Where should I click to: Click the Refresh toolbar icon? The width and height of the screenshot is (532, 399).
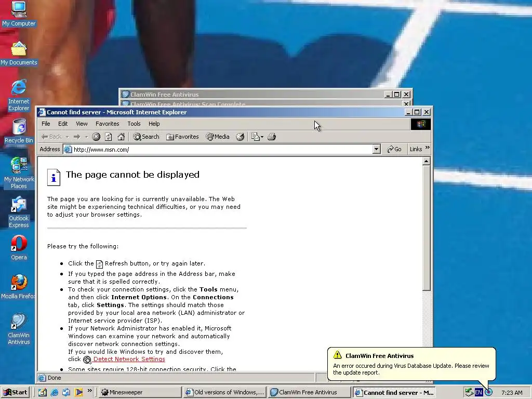[109, 137]
